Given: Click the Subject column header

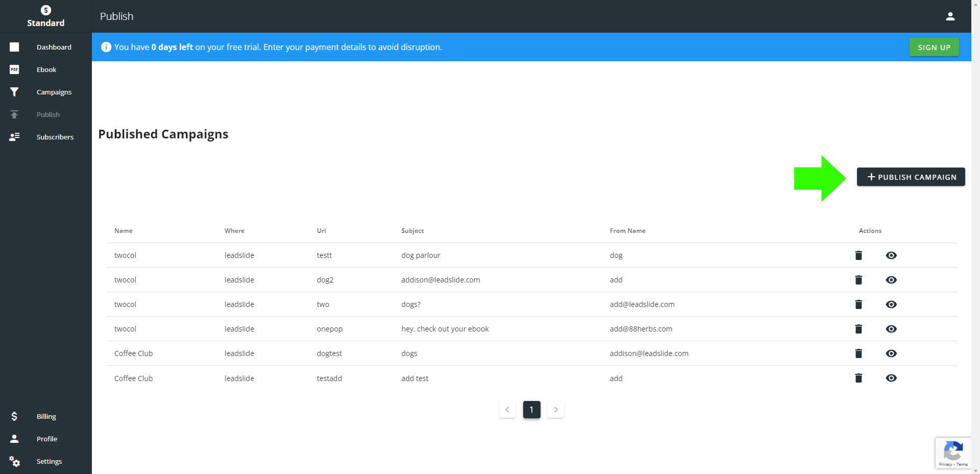Looking at the screenshot, I should (x=412, y=231).
